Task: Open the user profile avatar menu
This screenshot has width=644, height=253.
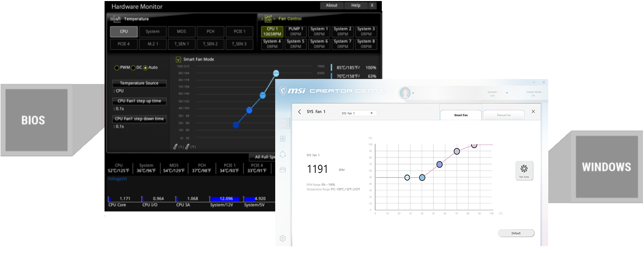Action: 405,92
